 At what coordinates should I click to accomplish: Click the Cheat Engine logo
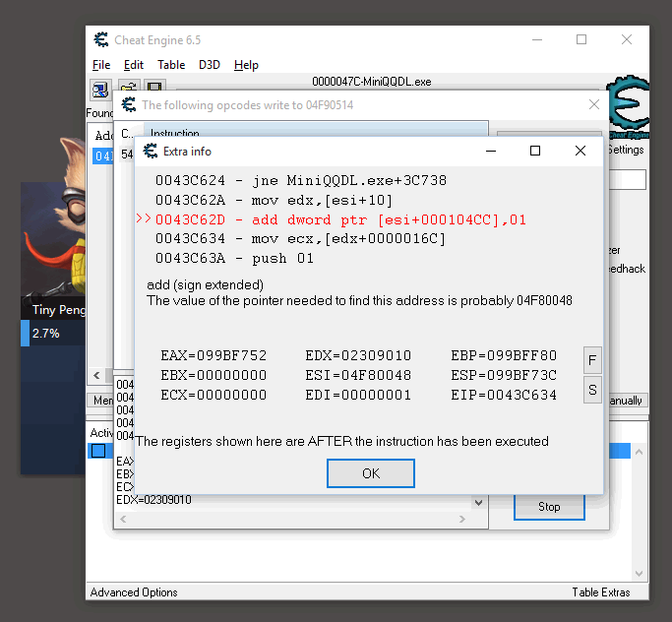point(628,107)
